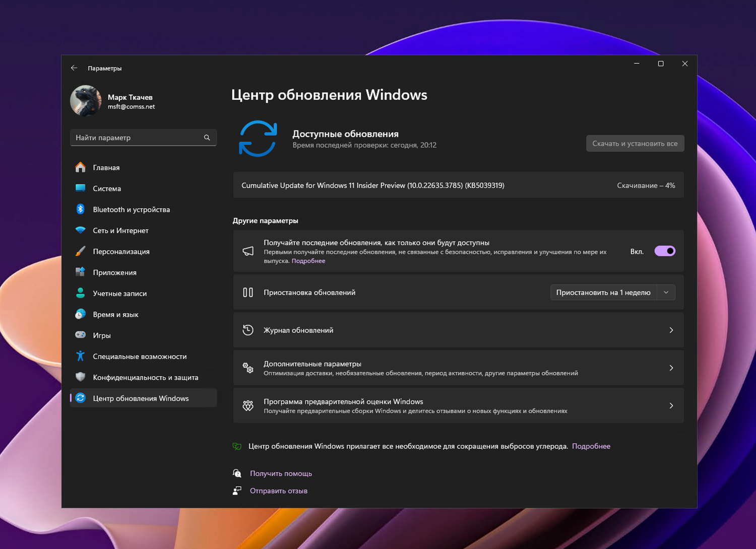Click the Время и язык clock icon
This screenshot has width=756, height=549.
[x=80, y=314]
